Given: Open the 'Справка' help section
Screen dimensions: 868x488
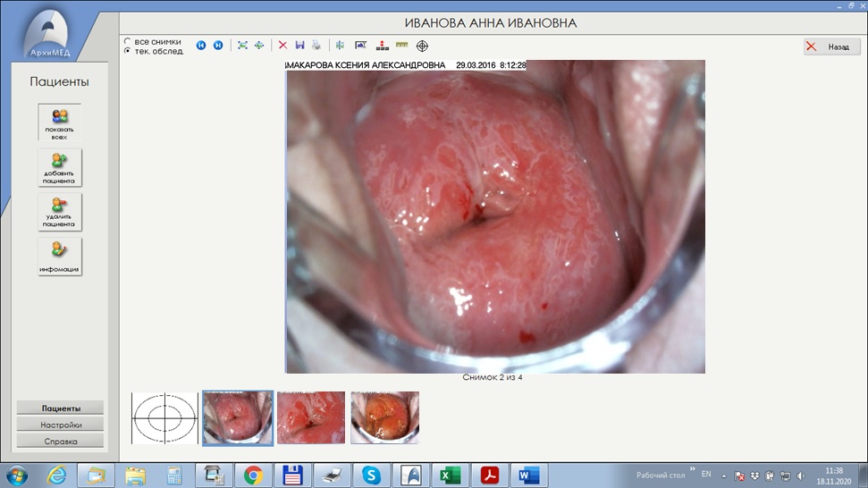Looking at the screenshot, I should pyautogui.click(x=61, y=441).
